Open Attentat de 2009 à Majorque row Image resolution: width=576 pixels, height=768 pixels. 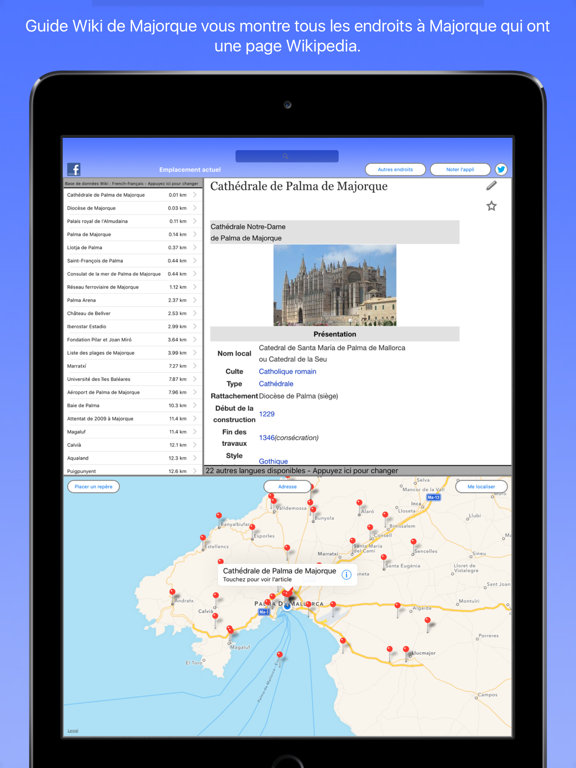pos(133,419)
